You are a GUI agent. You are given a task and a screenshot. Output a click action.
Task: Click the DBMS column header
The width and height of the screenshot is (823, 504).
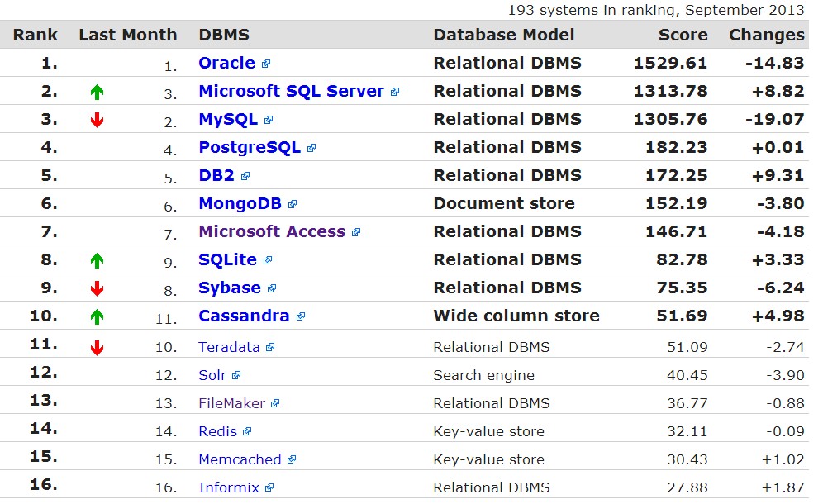coord(224,35)
